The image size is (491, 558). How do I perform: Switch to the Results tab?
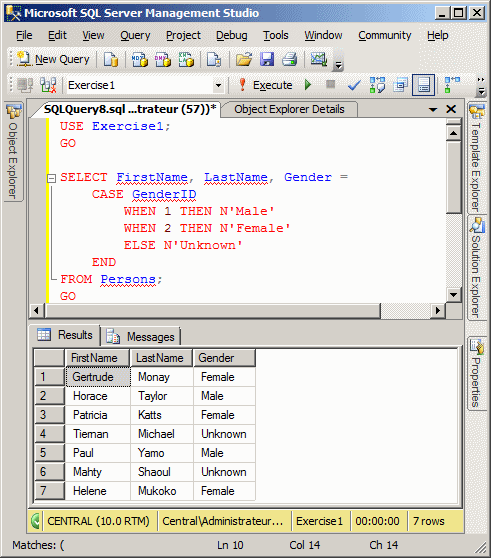tap(64, 335)
